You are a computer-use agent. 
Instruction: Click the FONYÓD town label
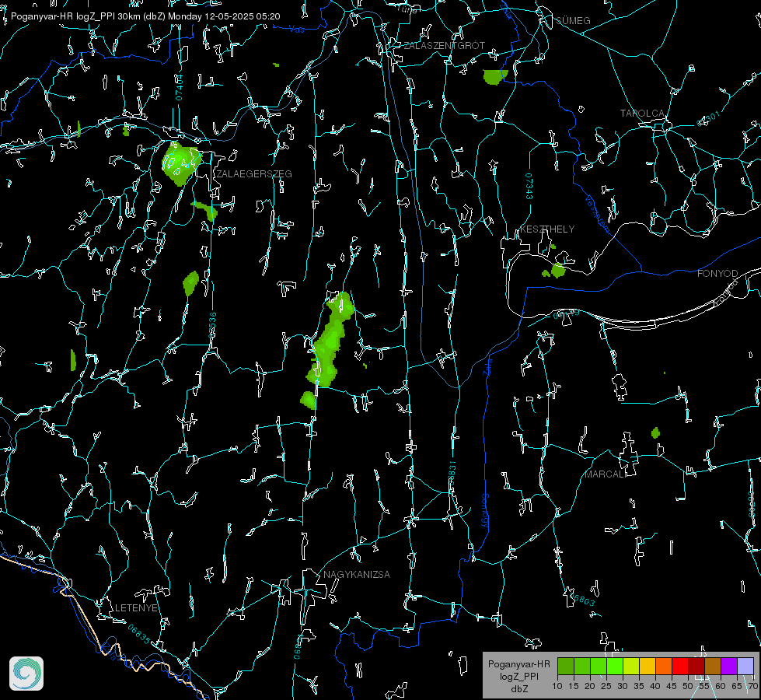click(x=717, y=274)
